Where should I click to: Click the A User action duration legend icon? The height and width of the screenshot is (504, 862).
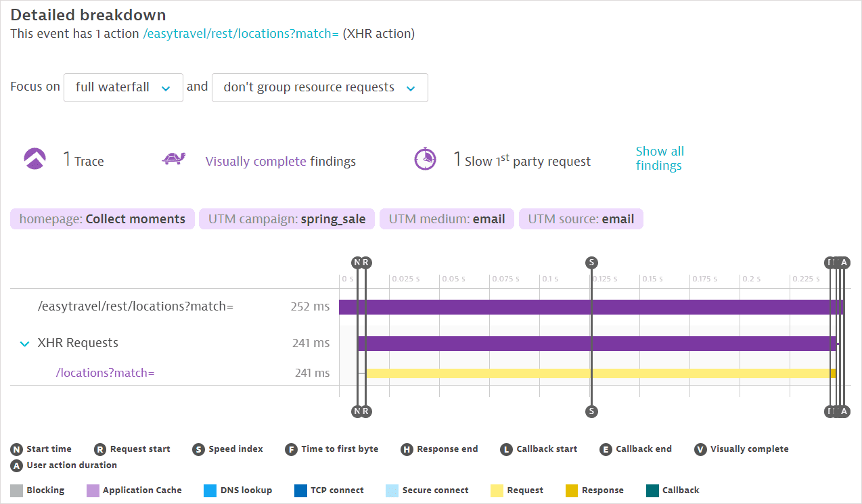[x=16, y=465]
